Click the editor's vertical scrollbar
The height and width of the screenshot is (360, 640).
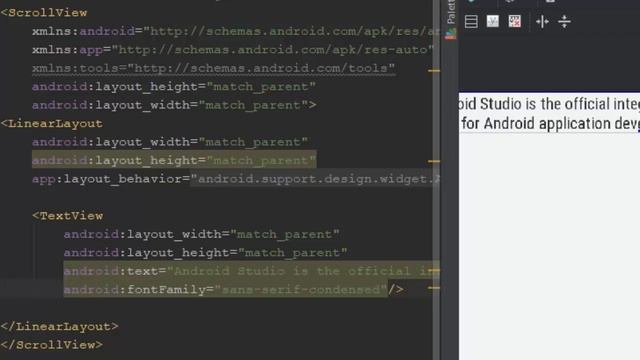click(x=436, y=180)
